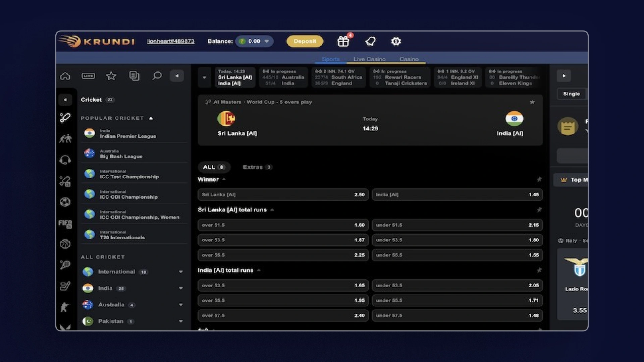644x362 pixels.
Task: Open Big Bash League
Action: 133,154
